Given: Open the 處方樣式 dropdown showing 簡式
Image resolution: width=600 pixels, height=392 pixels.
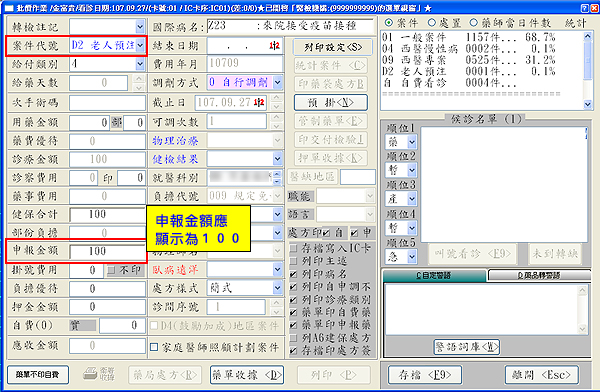Looking at the screenshot, I should pyautogui.click(x=278, y=288).
